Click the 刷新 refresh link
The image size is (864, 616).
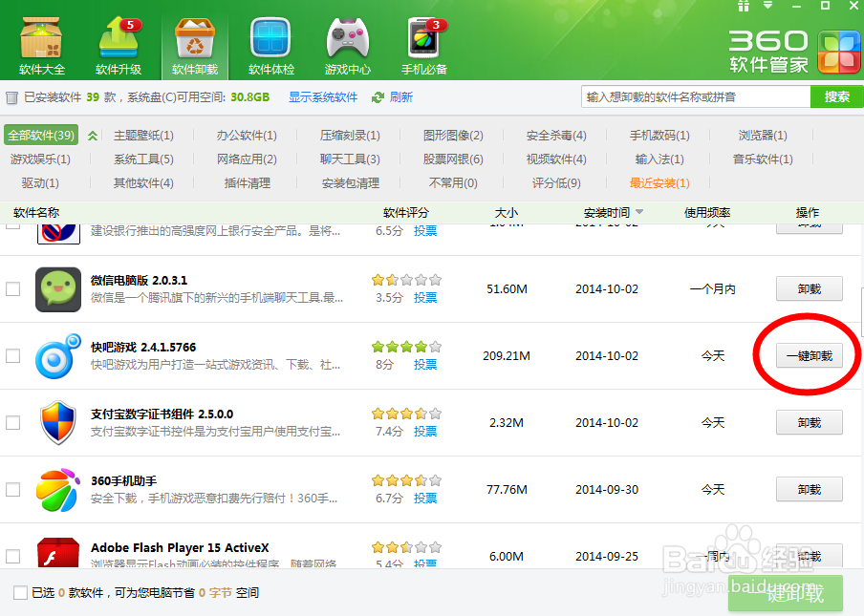401,97
